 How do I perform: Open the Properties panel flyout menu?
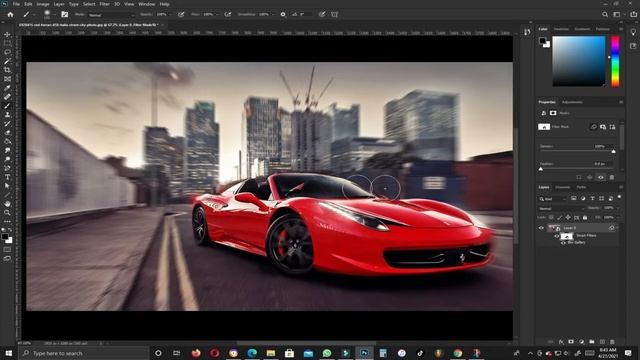(x=621, y=102)
